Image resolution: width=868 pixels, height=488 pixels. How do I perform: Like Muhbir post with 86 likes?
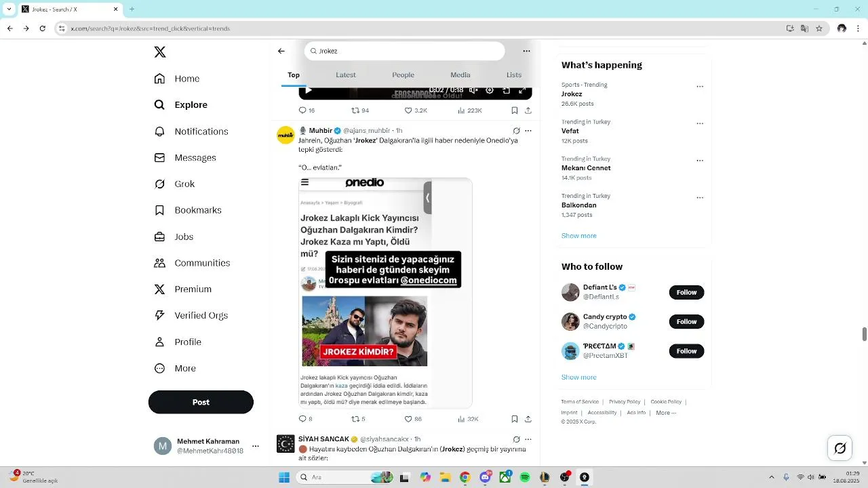(x=413, y=419)
